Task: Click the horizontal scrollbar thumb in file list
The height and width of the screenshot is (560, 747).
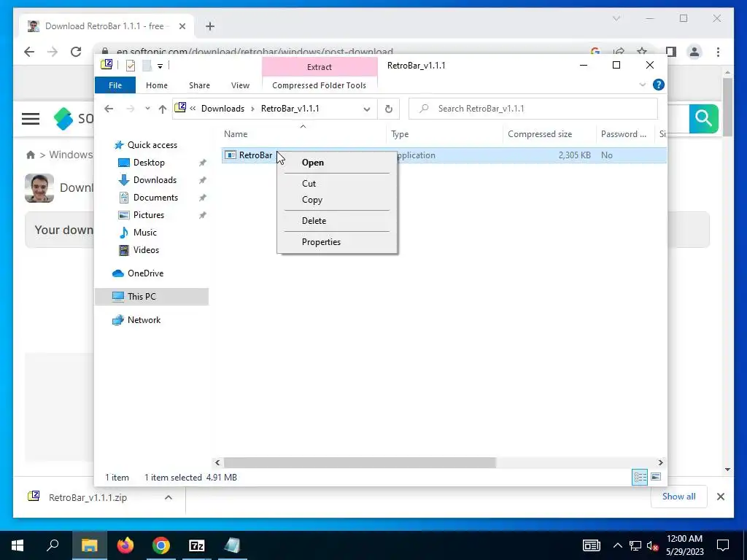Action: (x=360, y=462)
